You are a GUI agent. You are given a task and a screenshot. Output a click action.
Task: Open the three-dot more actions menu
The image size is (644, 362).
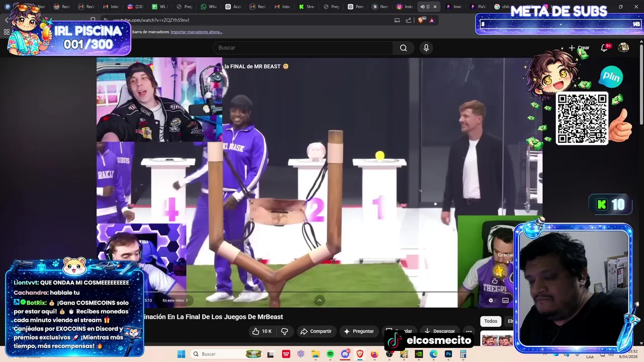point(468,331)
